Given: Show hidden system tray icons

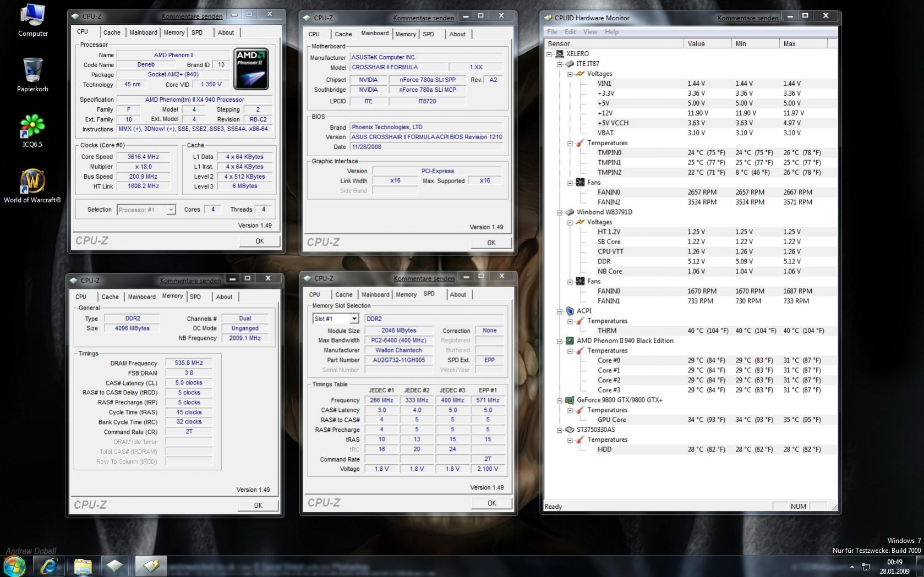Looking at the screenshot, I should (x=852, y=567).
